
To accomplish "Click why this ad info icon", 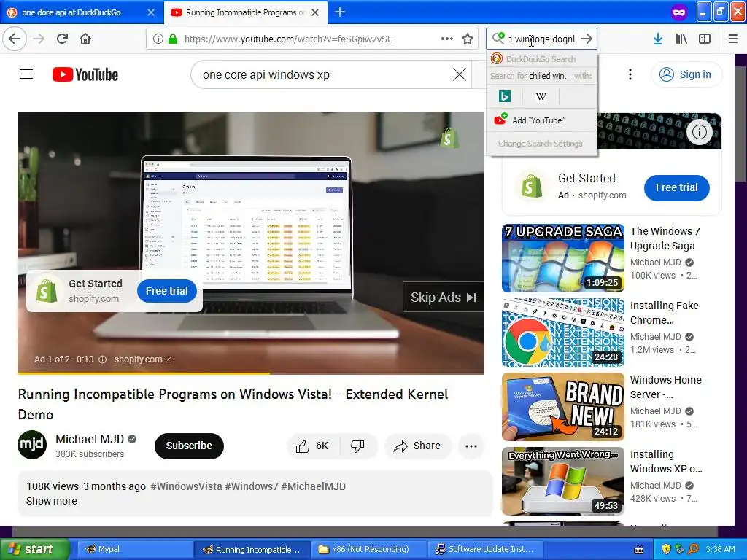I will [x=102, y=359].
